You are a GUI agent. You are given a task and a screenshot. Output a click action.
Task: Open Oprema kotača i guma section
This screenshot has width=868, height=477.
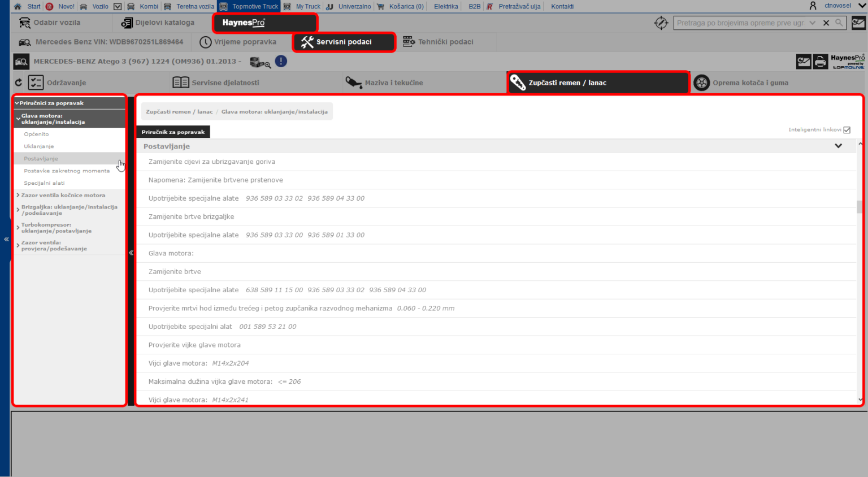click(x=741, y=83)
